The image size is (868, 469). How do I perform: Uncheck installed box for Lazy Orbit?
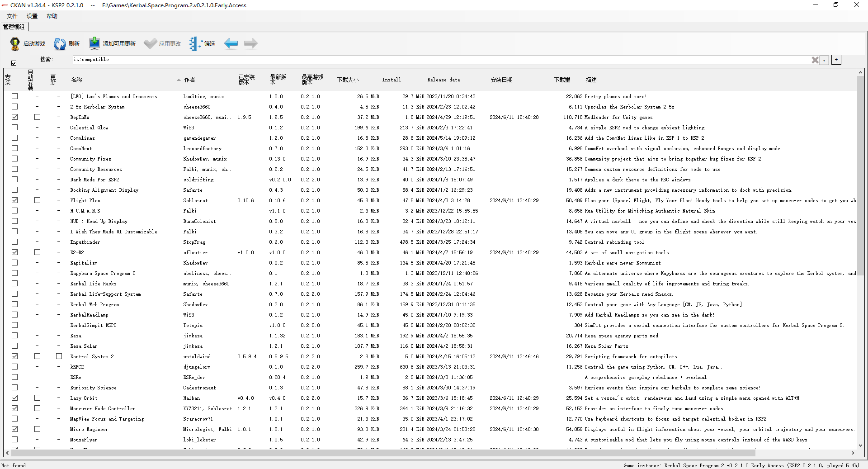14,398
